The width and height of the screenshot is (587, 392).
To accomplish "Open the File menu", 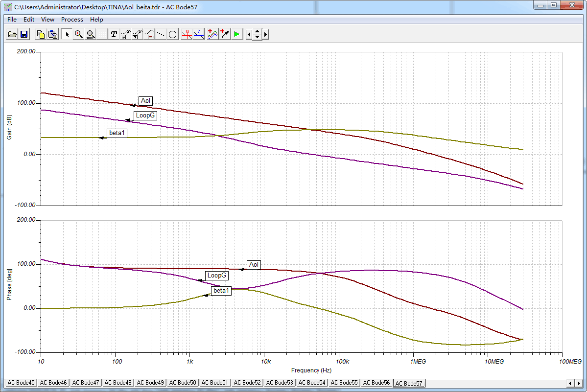I will [12, 20].
